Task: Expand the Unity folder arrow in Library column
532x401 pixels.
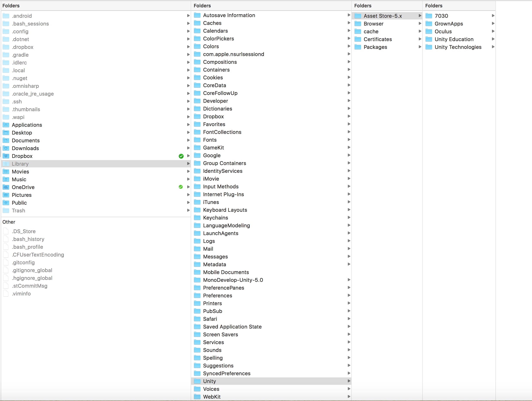Action: 349,381
